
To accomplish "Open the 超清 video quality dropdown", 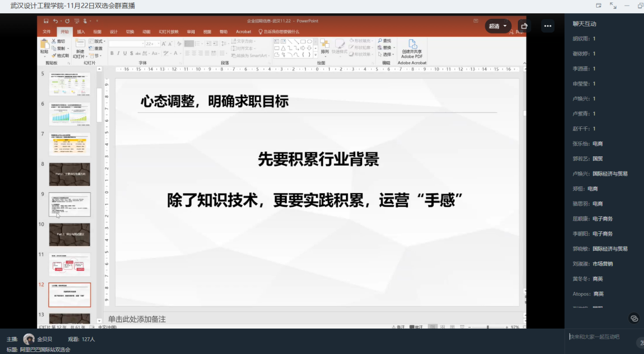I will (x=498, y=26).
